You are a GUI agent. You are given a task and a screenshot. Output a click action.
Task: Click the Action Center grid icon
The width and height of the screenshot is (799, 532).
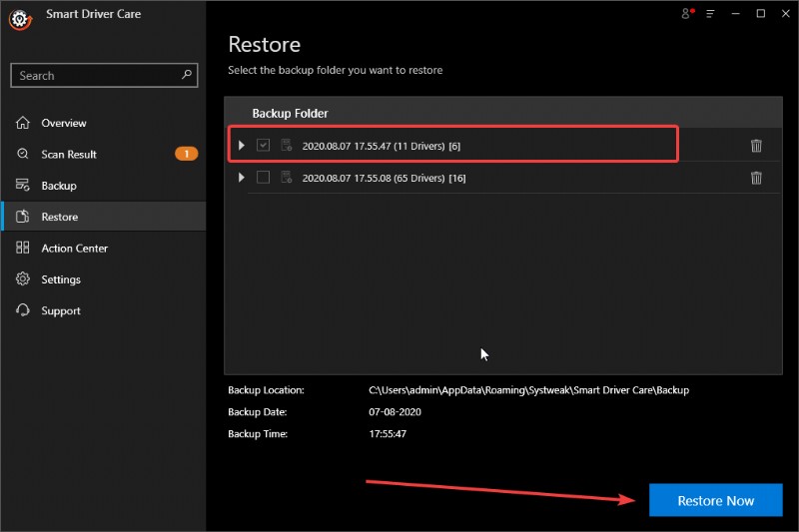pyautogui.click(x=22, y=248)
